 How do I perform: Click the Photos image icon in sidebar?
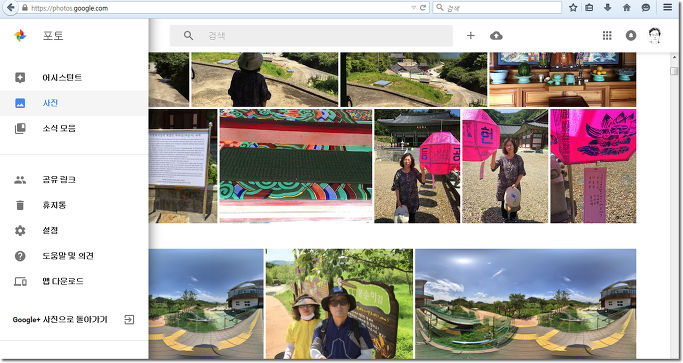(20, 103)
